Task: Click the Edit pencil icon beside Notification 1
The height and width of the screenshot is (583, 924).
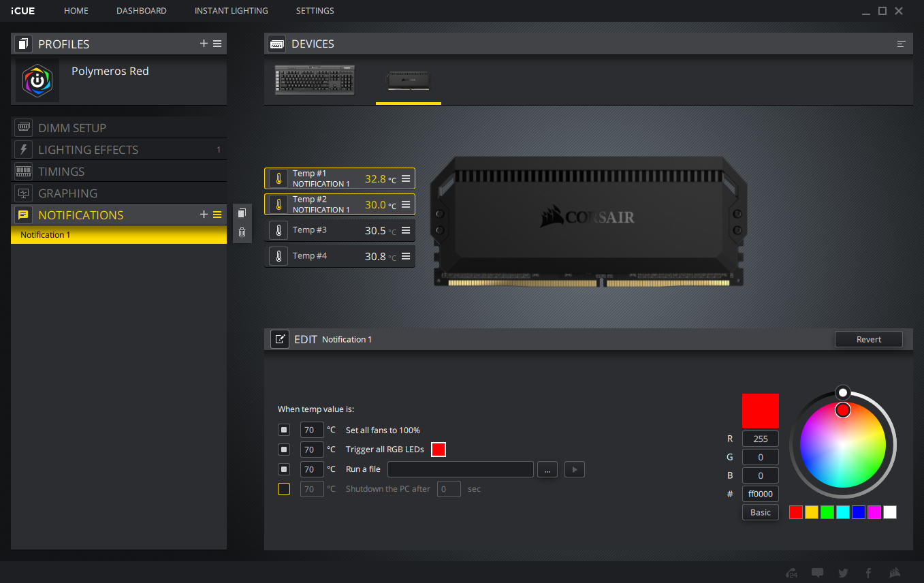Action: [280, 339]
